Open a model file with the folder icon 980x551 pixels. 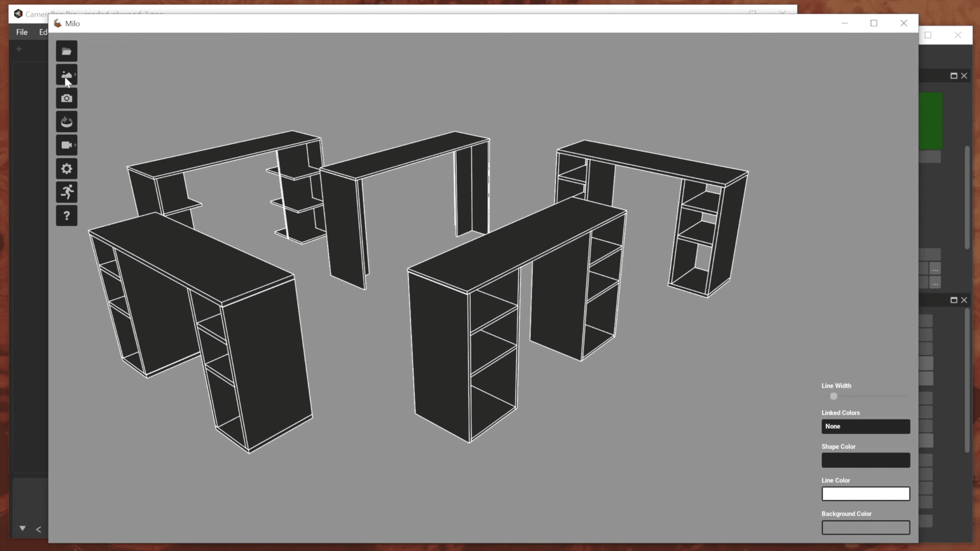[66, 51]
